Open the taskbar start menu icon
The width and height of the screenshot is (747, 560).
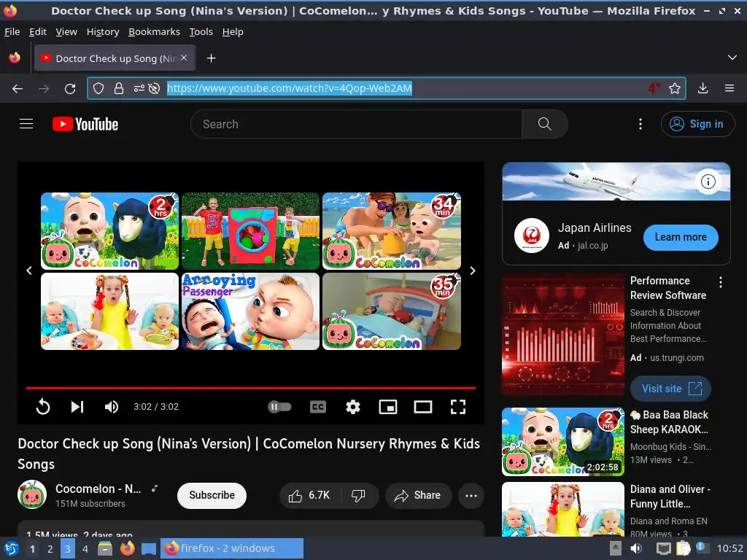pos(12,549)
